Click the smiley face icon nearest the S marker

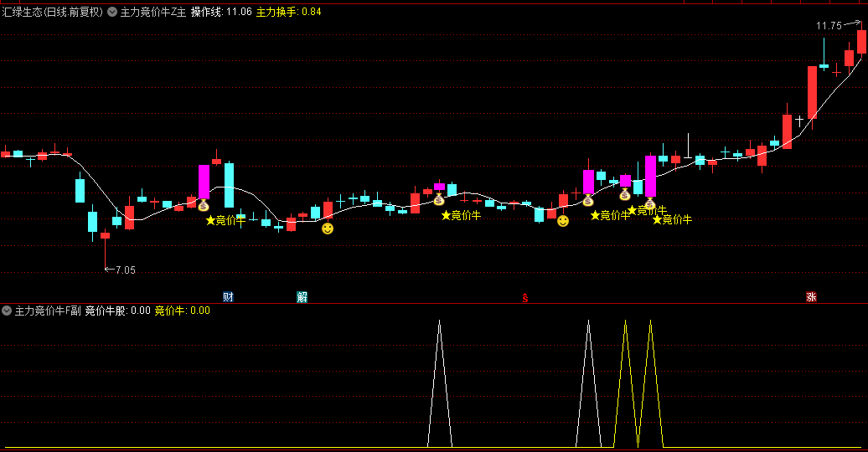(x=563, y=221)
